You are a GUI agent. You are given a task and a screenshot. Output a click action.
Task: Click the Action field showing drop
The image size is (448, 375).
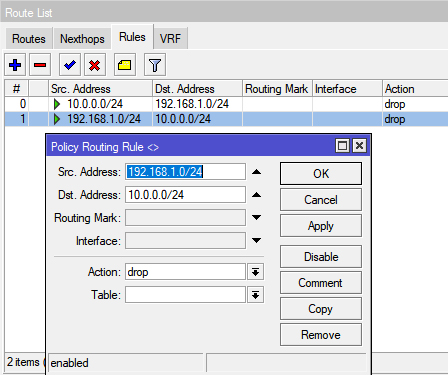pyautogui.click(x=185, y=272)
